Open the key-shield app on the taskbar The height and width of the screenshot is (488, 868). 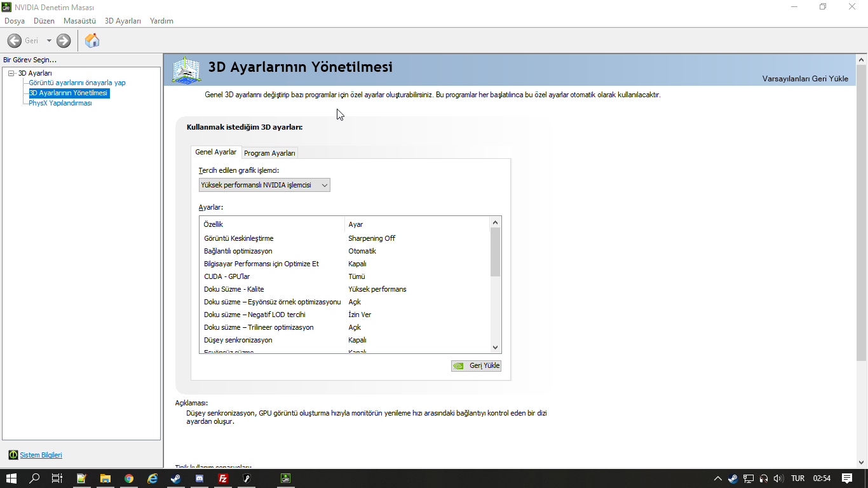point(247,478)
